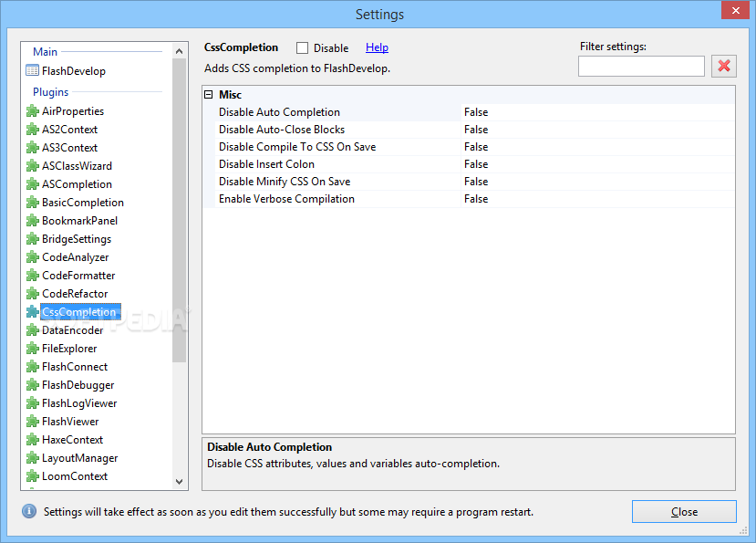The height and width of the screenshot is (543, 756).
Task: Click the HaxeContext plugin puzzle icon
Action: click(x=32, y=440)
